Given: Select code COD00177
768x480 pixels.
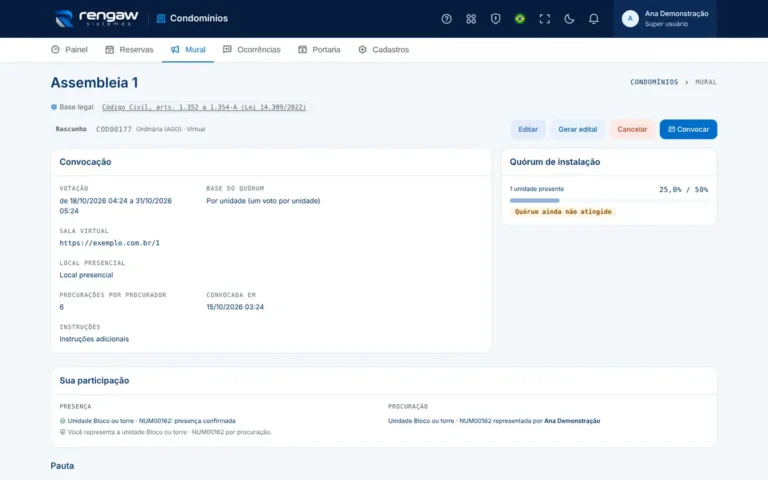Looking at the screenshot, I should pyautogui.click(x=114, y=129).
